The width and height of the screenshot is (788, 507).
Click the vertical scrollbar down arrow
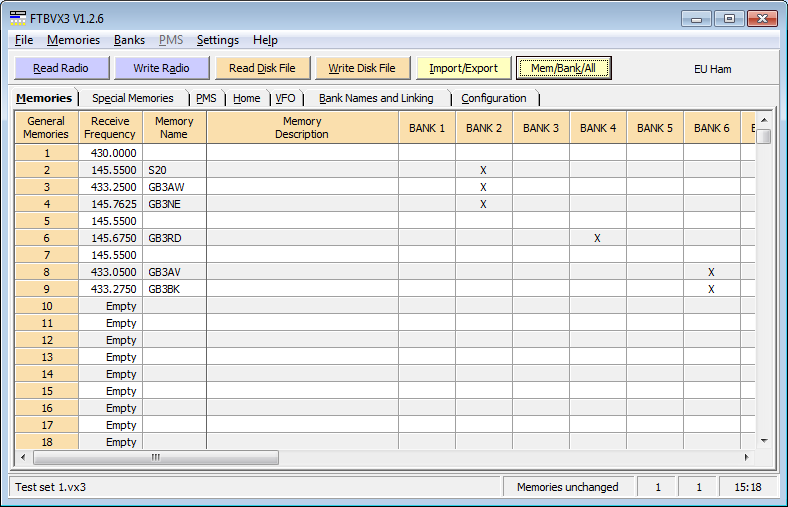(764, 440)
